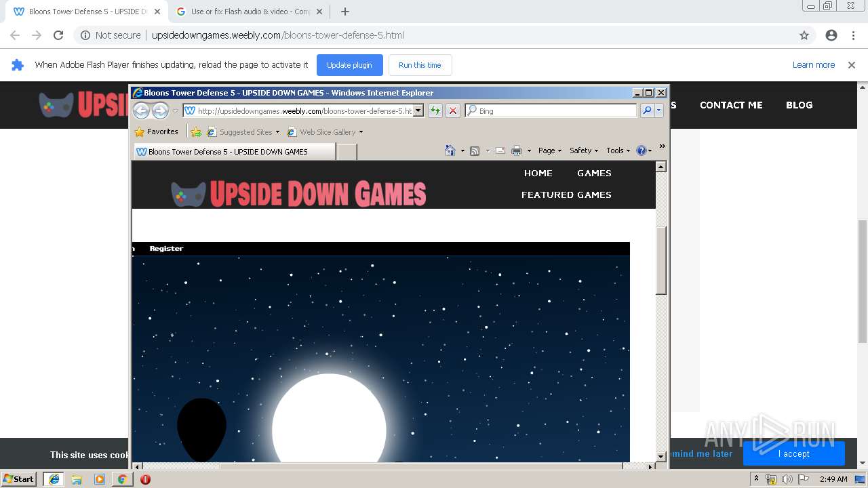The height and width of the screenshot is (488, 868).
Task: Click the Update plugin button
Action: (350, 65)
